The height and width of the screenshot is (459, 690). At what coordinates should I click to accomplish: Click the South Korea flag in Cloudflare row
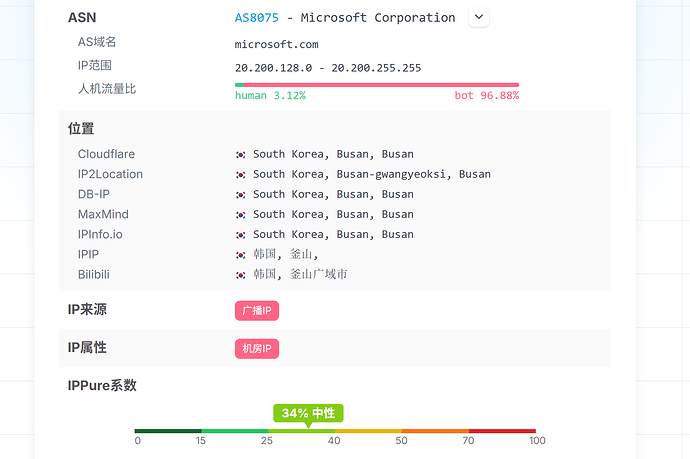[x=241, y=154]
